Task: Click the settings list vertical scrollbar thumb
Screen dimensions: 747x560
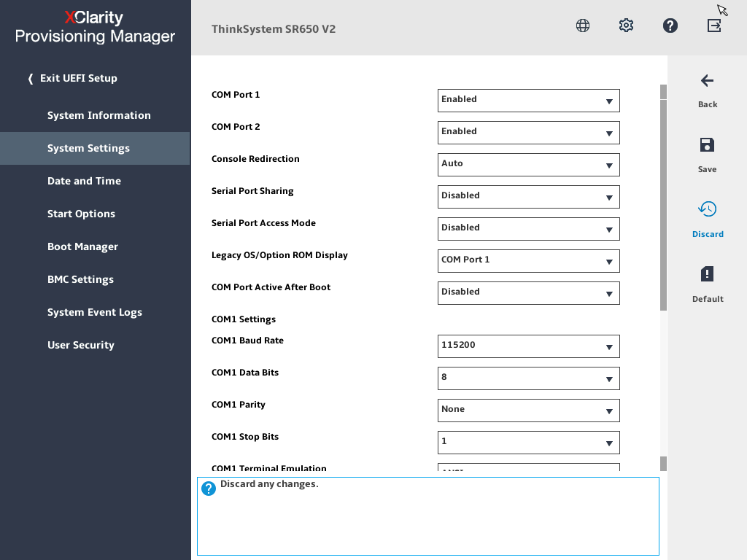Action: 663,205
